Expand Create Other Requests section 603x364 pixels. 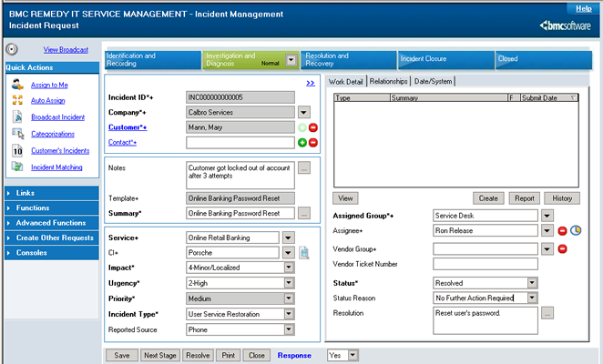(x=52, y=238)
